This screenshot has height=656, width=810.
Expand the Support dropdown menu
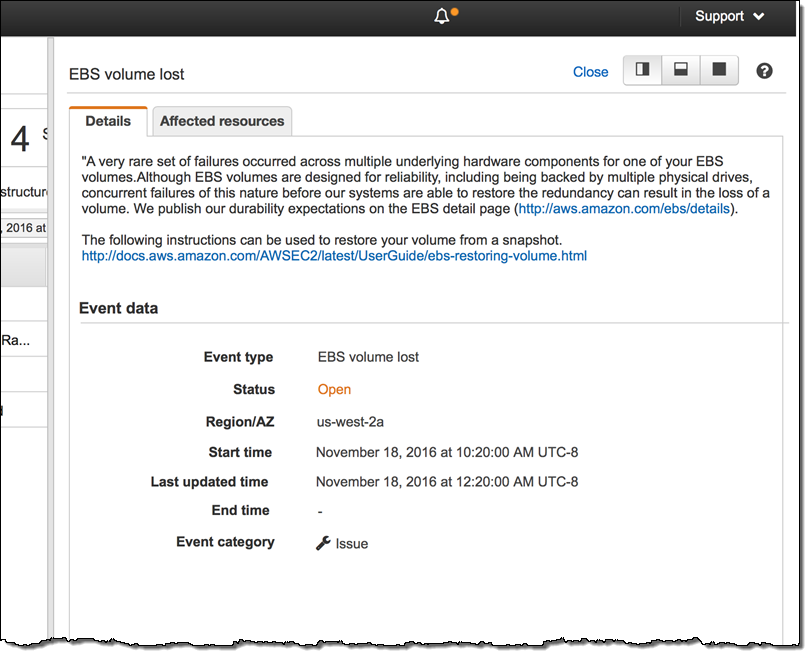[730, 17]
